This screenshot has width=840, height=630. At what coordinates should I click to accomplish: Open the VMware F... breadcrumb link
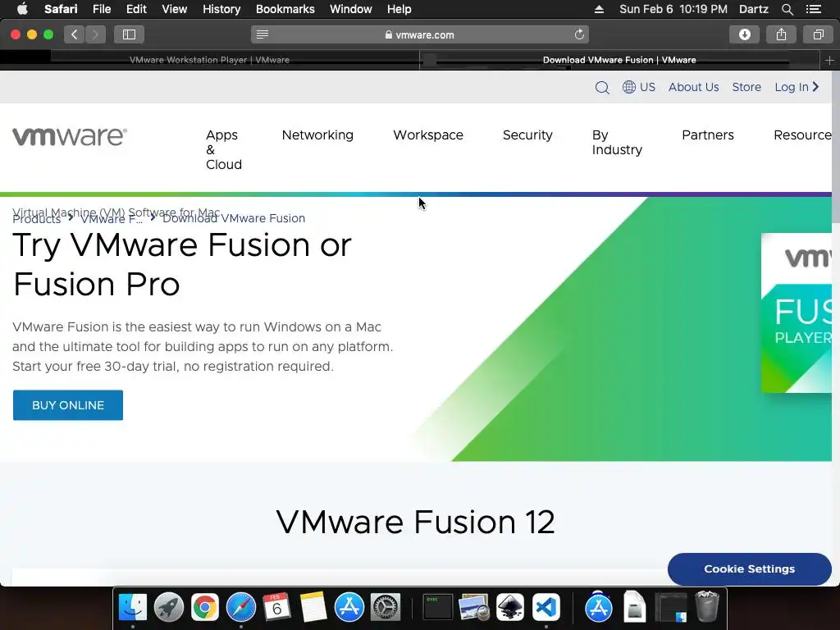112,219
